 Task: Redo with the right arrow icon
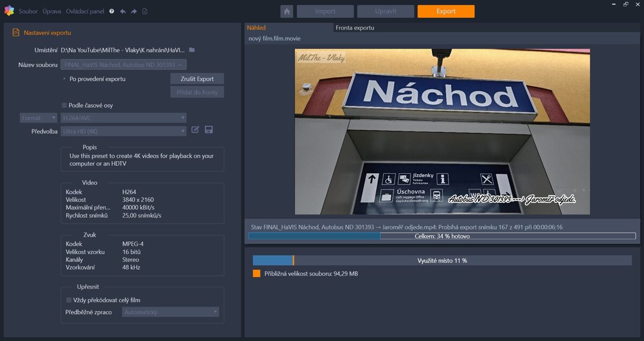(134, 11)
